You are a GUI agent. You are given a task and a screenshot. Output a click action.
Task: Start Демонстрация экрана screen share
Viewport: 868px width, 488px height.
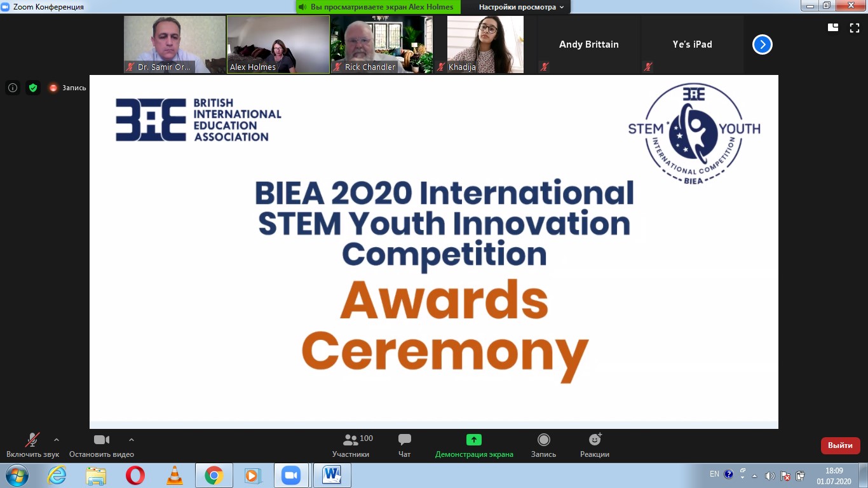click(x=474, y=445)
